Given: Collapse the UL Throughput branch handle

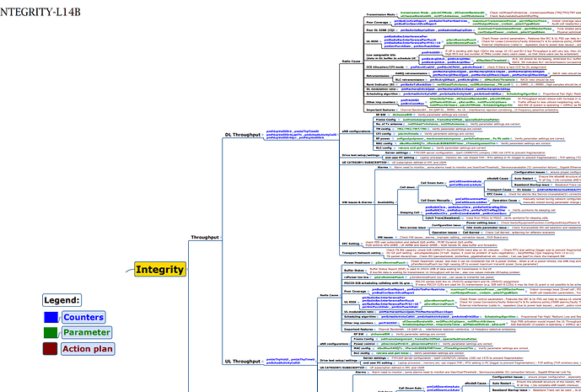Looking at the screenshot, I should 263,362.
